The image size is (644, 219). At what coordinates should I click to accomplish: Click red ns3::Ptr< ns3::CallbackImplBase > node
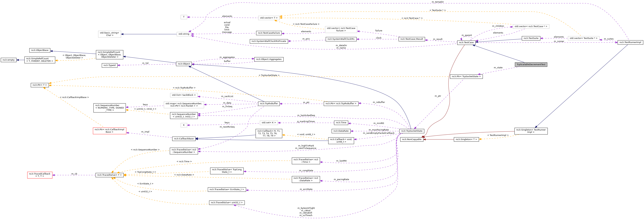(109, 131)
